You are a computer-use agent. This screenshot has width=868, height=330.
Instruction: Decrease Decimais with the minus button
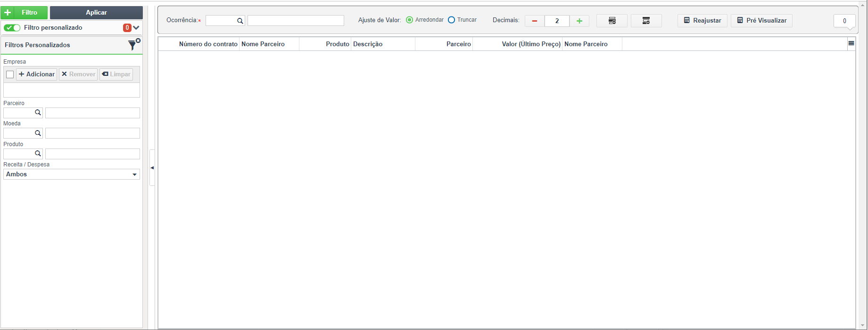point(535,21)
